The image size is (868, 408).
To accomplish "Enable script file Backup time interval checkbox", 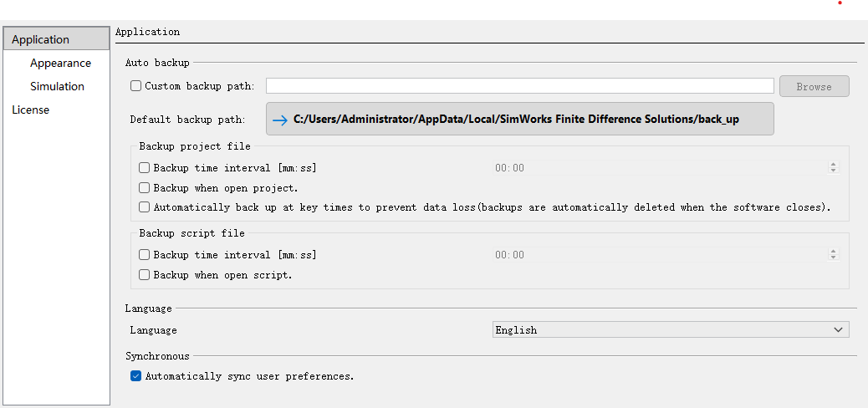I will pyautogui.click(x=145, y=255).
